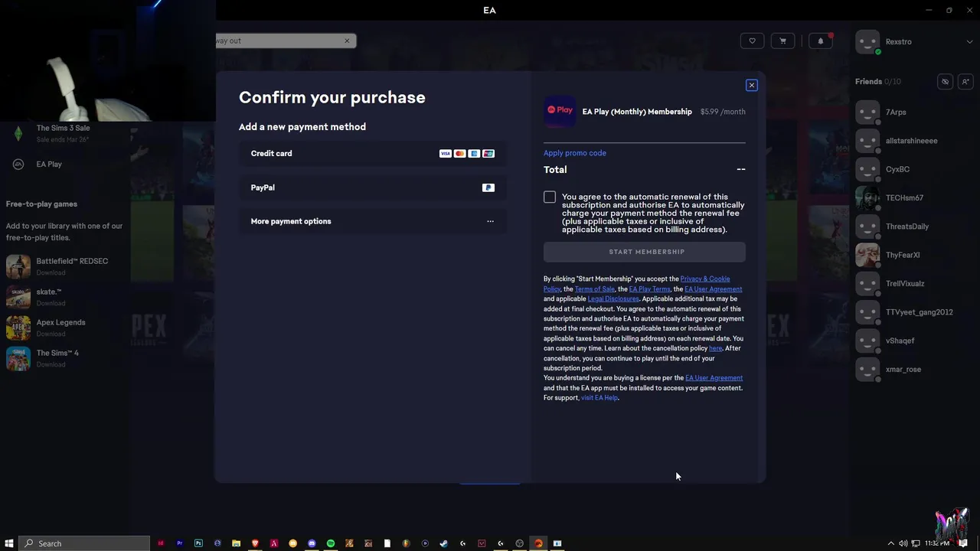Open friend TrellVixualz profile
The image size is (980, 551).
click(x=905, y=284)
